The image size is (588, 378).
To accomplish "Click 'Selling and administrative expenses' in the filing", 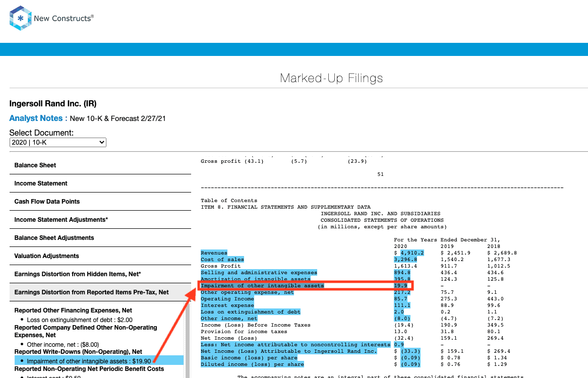I will [259, 272].
